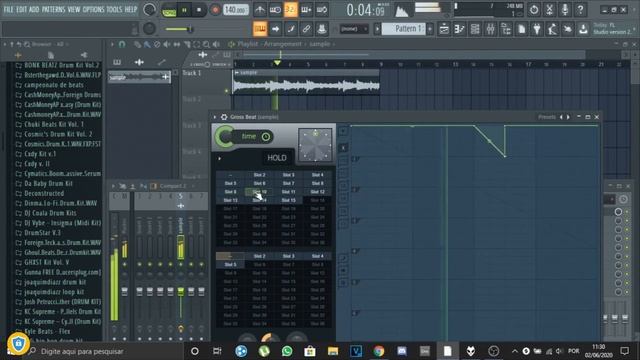Move the mixer sample channel fader
Screen dimensions: 640x360
coord(181,292)
